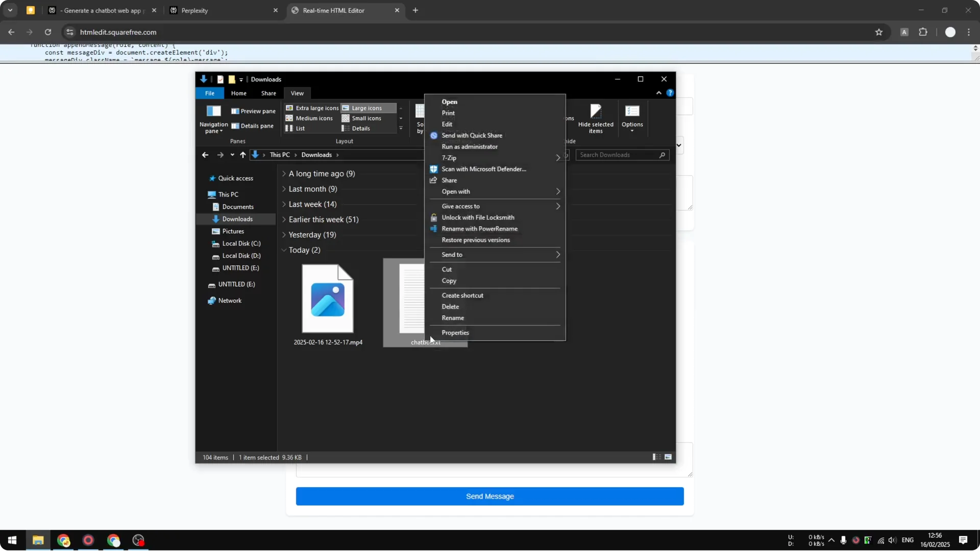Click the ribbon Help question mark
The height and width of the screenshot is (551, 980).
pos(670,92)
